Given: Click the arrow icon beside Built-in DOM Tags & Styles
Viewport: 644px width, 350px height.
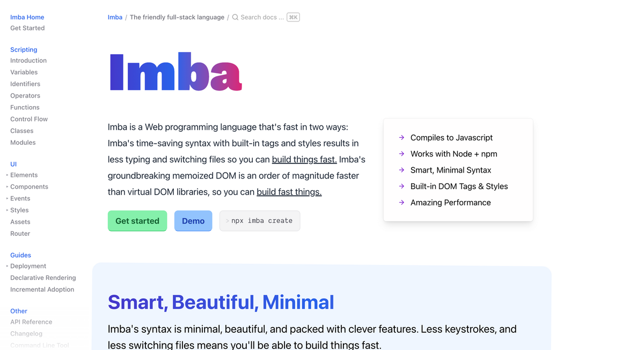Looking at the screenshot, I should pyautogui.click(x=400, y=187).
